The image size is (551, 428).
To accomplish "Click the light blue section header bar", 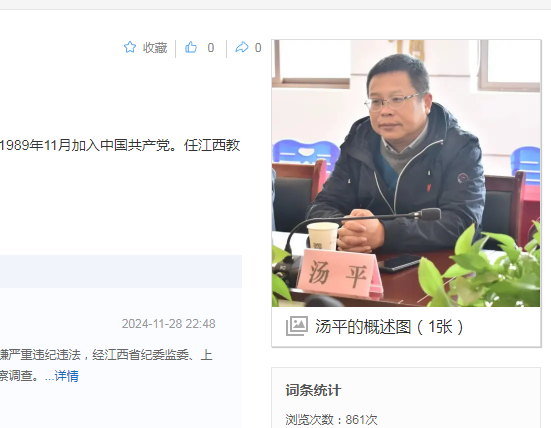I will tap(121, 271).
